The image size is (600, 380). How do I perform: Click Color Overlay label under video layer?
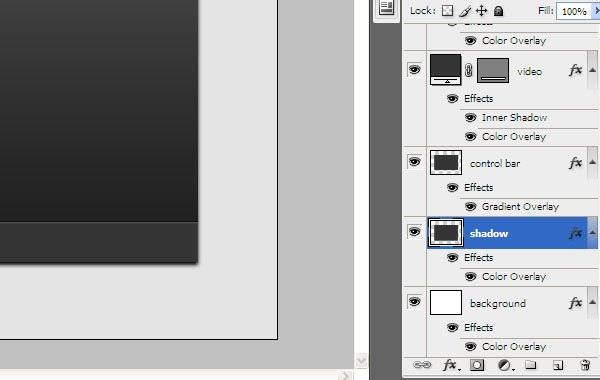pos(514,137)
